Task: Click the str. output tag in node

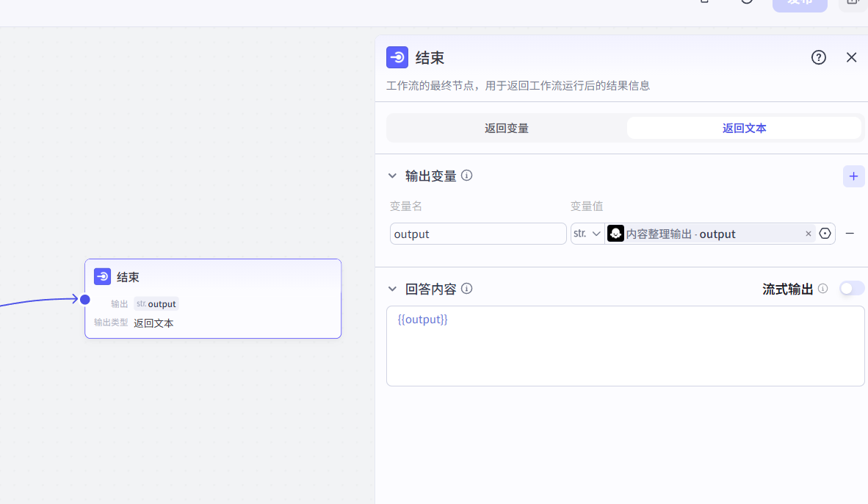Action: pos(156,304)
